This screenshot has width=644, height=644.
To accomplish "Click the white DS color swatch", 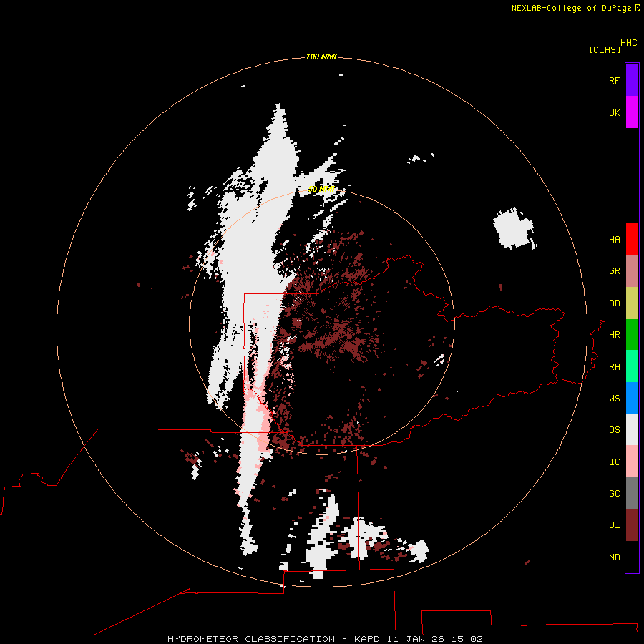I will pyautogui.click(x=632, y=430).
